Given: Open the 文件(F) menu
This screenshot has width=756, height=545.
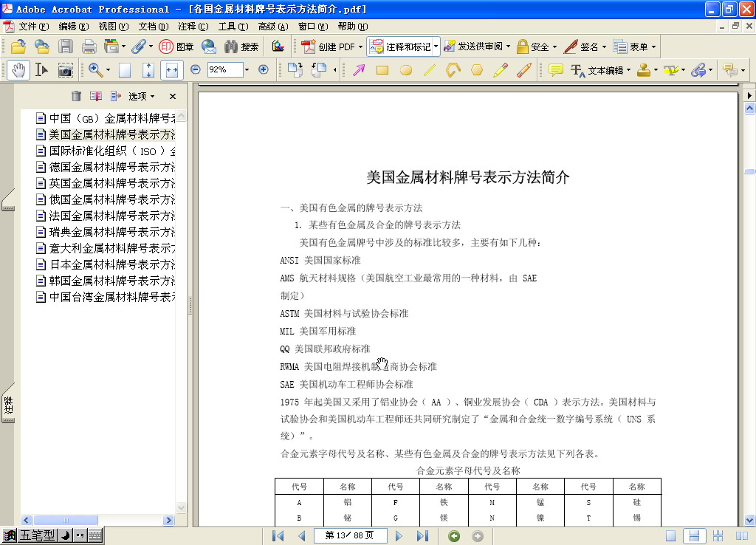Looking at the screenshot, I should (34, 27).
